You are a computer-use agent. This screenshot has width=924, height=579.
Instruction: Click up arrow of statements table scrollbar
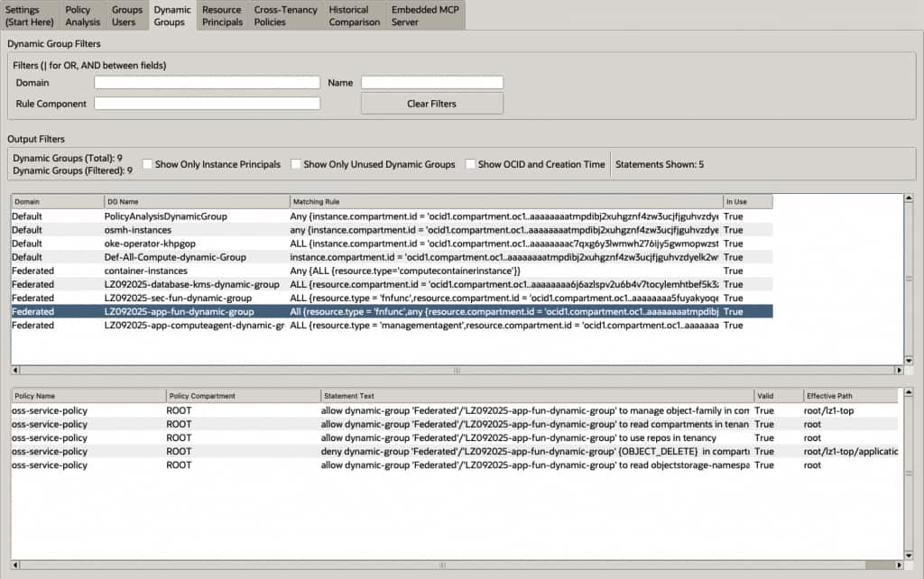pos(909,392)
